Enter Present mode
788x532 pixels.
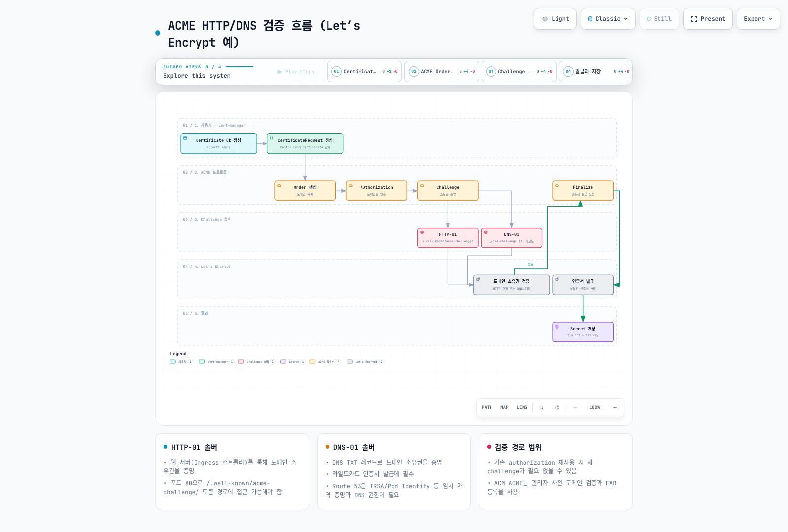pos(708,19)
